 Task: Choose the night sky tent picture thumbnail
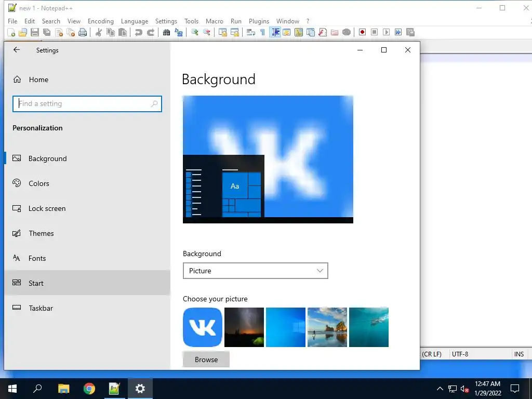[x=244, y=327]
